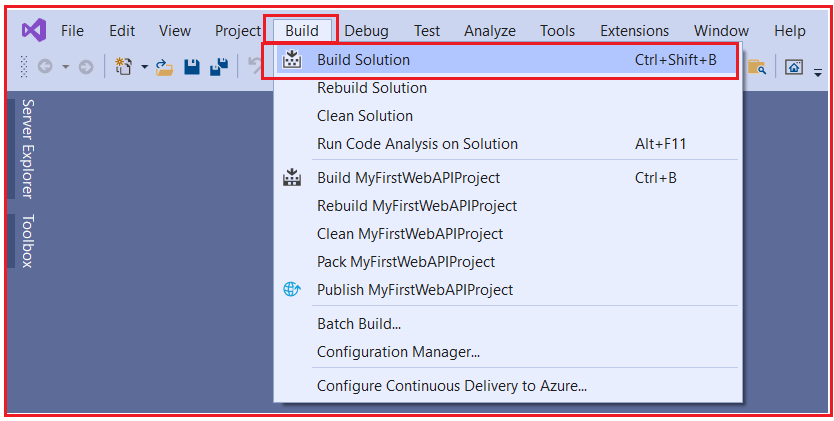Select Configure Continuous Delivery to Azure...

[452, 386]
